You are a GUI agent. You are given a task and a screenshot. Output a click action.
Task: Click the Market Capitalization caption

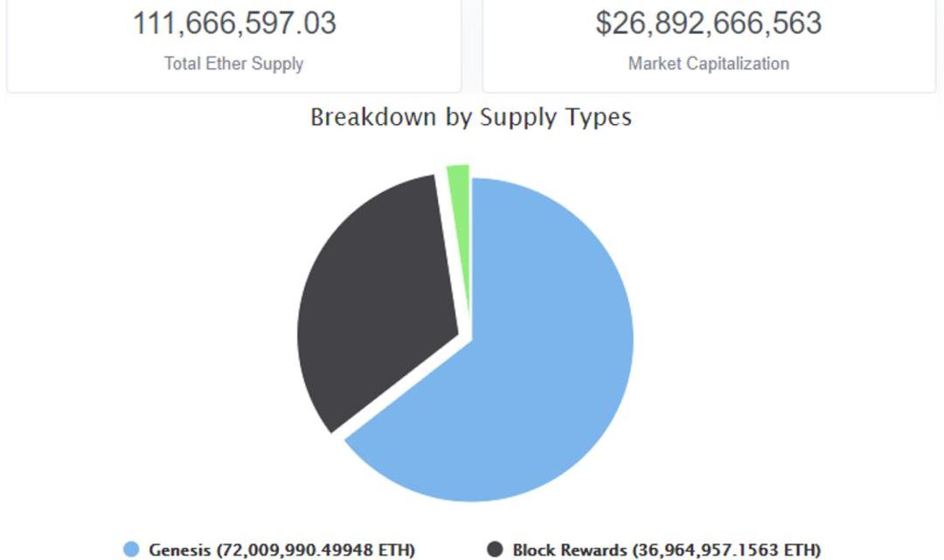point(709,63)
